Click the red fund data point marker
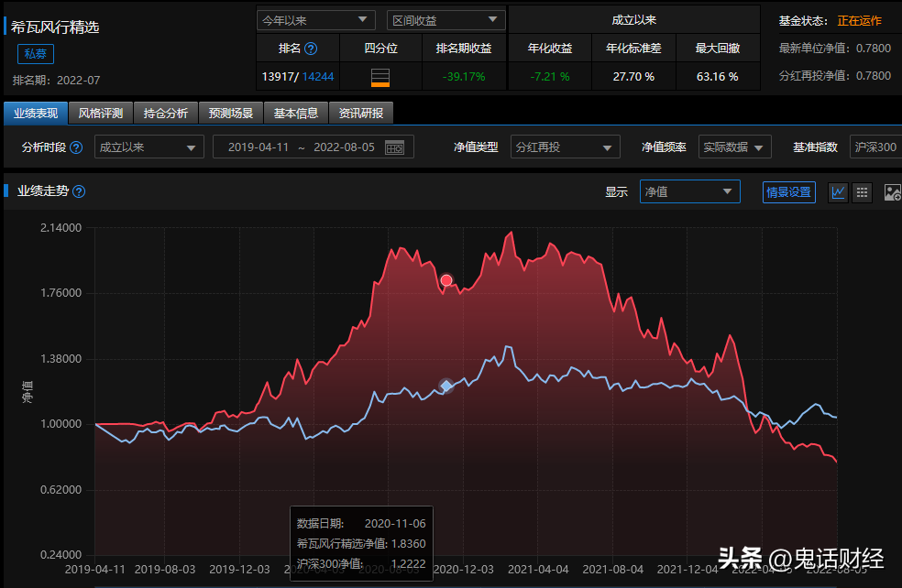Image resolution: width=902 pixels, height=588 pixels. coord(446,280)
